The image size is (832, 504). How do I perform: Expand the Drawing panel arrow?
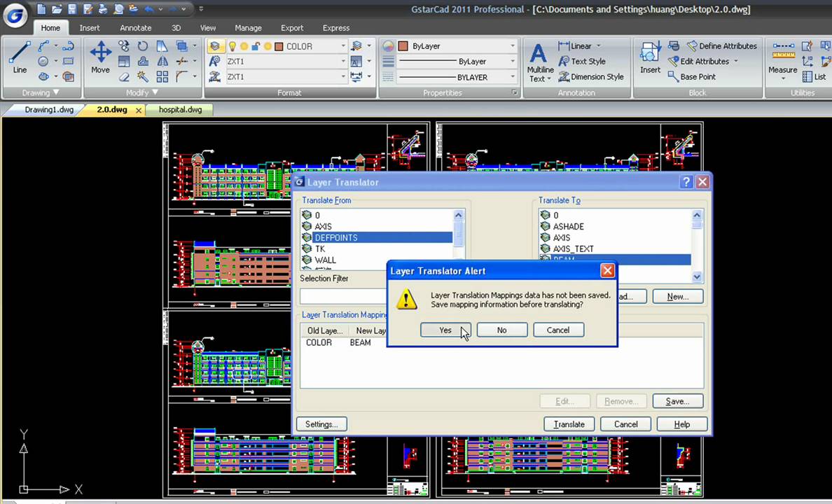(x=56, y=92)
